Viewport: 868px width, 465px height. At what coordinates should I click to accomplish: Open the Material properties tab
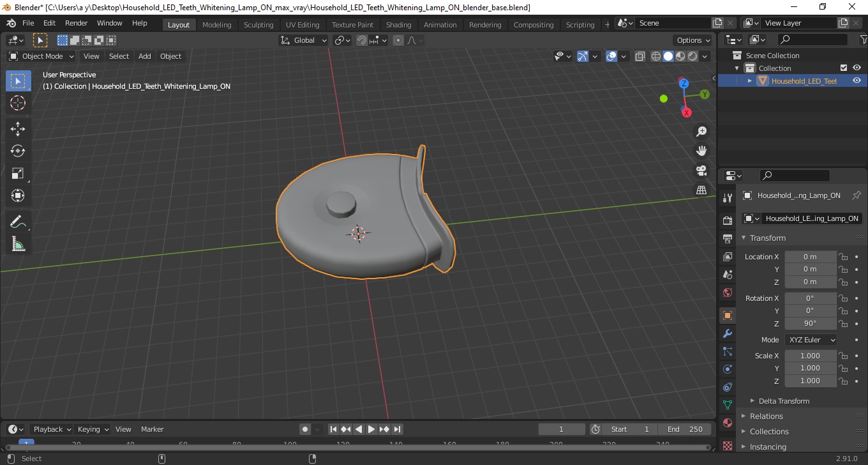click(728, 423)
